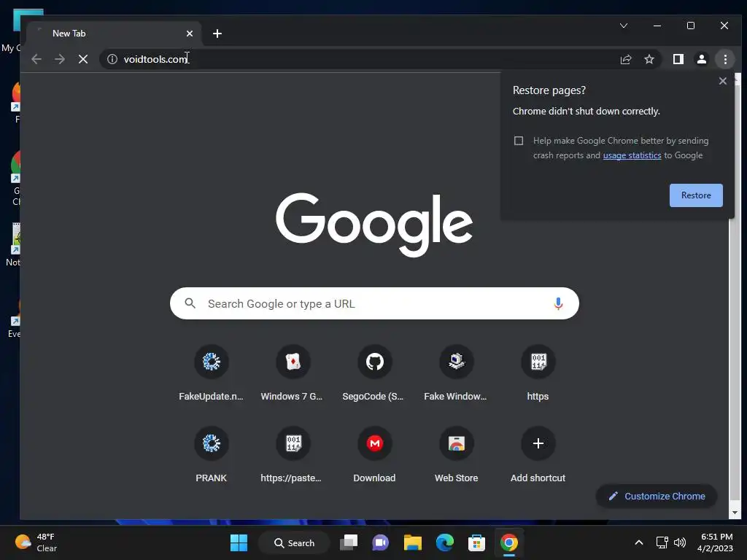Screen dimensions: 747x560
Task: Open the Chrome side panel
Action: click(x=678, y=59)
